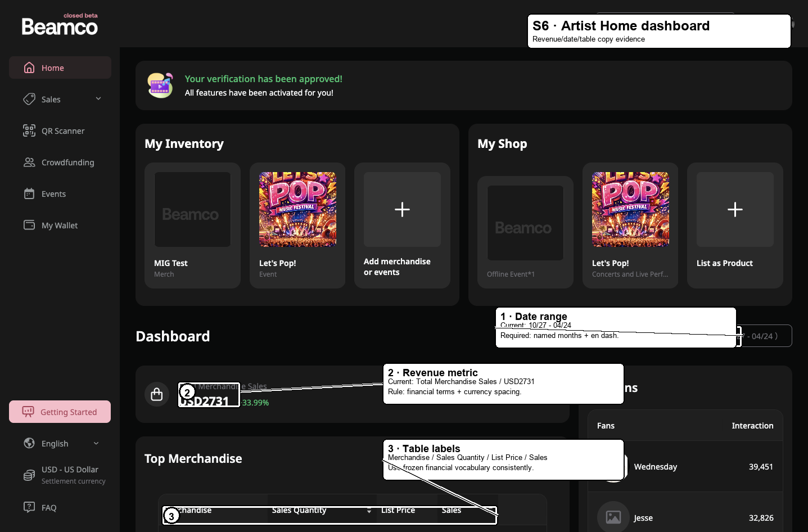Click the plus icon for List as Product

coord(735,210)
